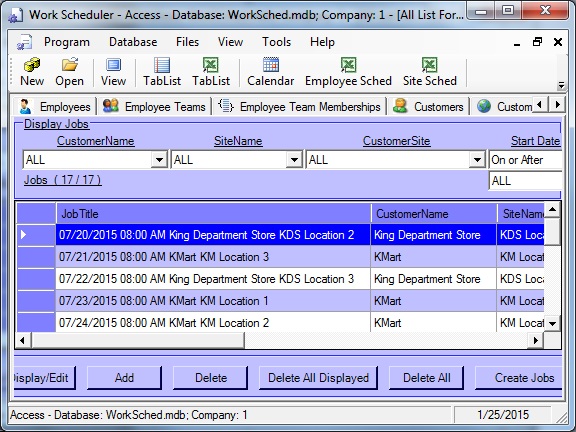Click the Display Jobs group label
576x432 pixels.
click(x=56, y=124)
